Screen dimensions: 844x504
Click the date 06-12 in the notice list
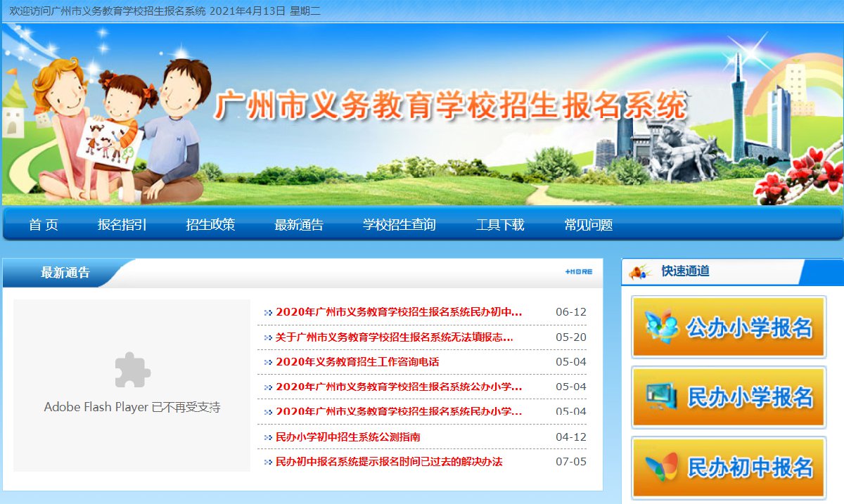pyautogui.click(x=570, y=312)
